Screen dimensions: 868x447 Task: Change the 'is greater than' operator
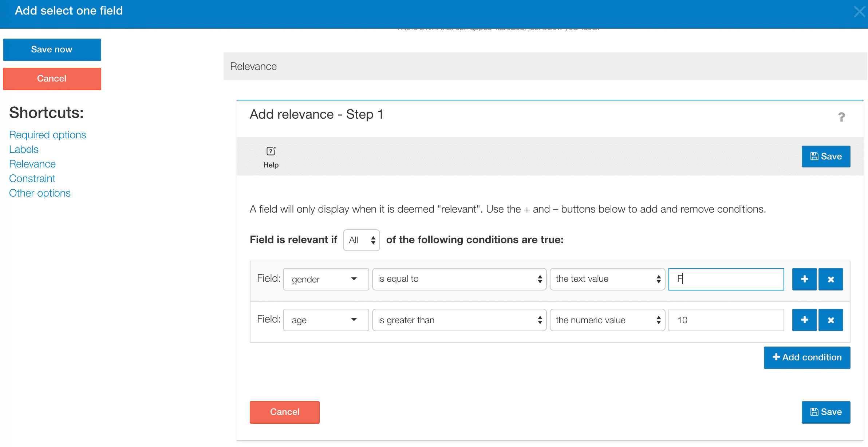(x=459, y=320)
